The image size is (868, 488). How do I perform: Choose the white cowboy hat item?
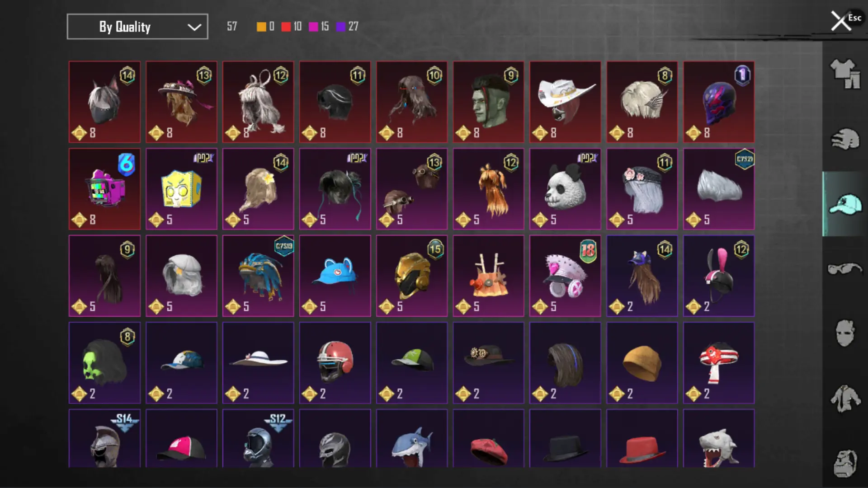[565, 102]
